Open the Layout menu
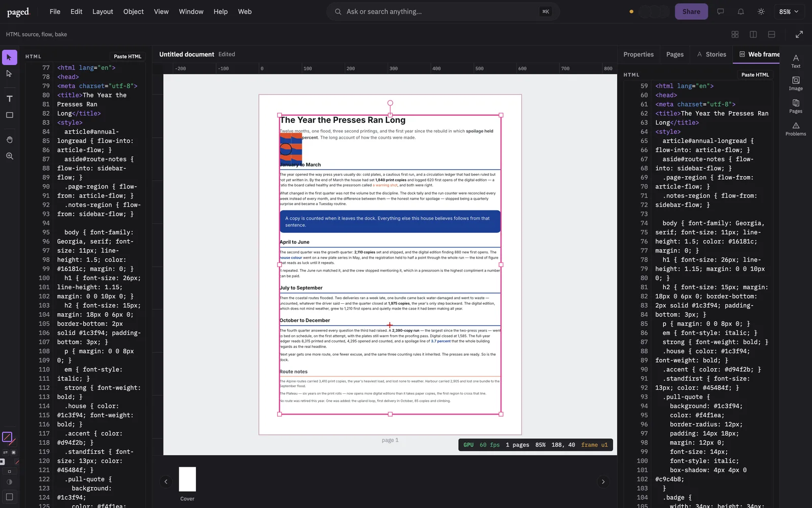This screenshot has height=508, width=812. pyautogui.click(x=103, y=12)
